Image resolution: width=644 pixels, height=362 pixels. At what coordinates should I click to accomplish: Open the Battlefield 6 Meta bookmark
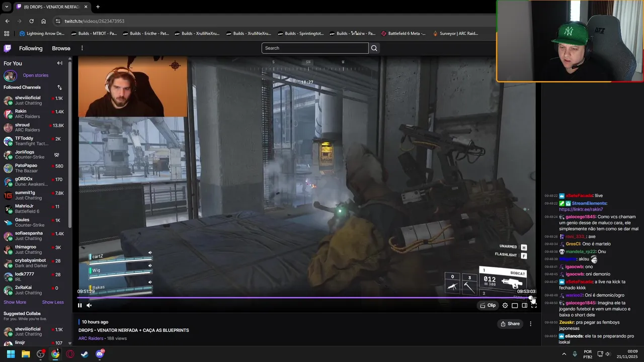click(x=404, y=34)
